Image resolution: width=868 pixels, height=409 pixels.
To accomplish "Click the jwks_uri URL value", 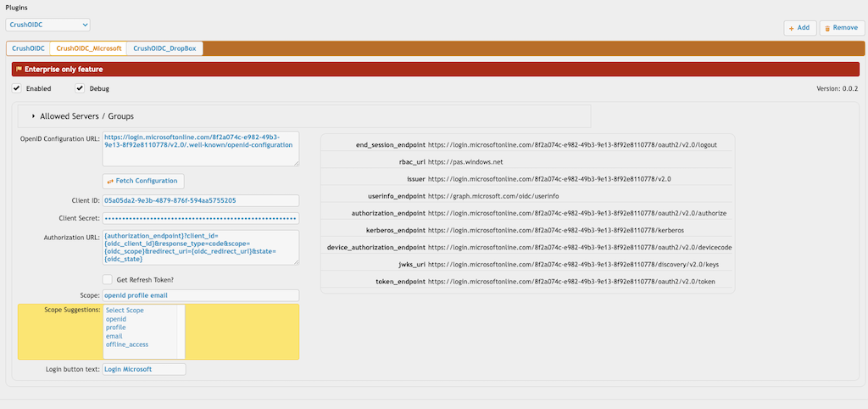I will (574, 265).
